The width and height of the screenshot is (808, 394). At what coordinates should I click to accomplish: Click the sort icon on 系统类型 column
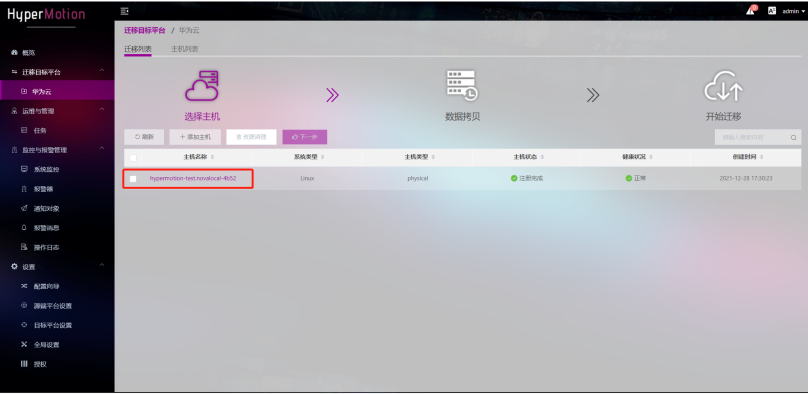click(x=322, y=157)
